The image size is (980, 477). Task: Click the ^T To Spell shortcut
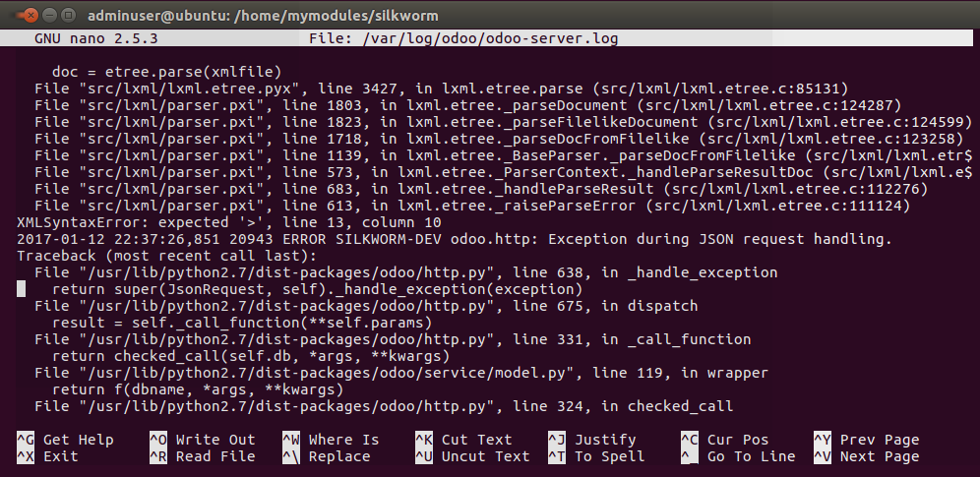(x=596, y=457)
